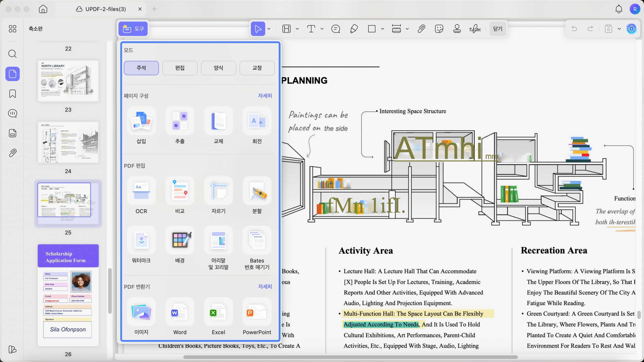
Task: Click 자세히 link beside 페이지 구성
Action: pyautogui.click(x=265, y=96)
